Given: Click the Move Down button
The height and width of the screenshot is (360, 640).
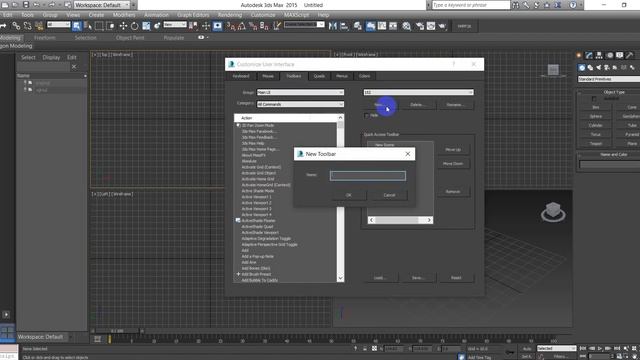Looking at the screenshot, I should click(453, 164).
